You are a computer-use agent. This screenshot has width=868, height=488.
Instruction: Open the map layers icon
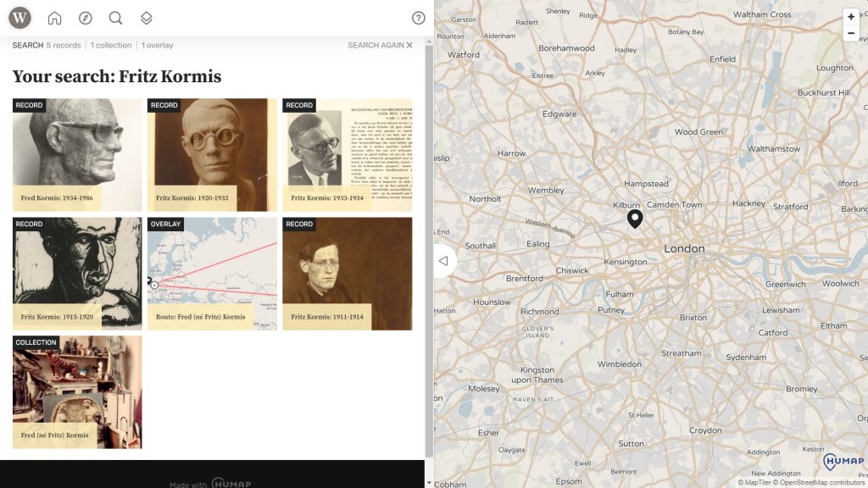146,18
